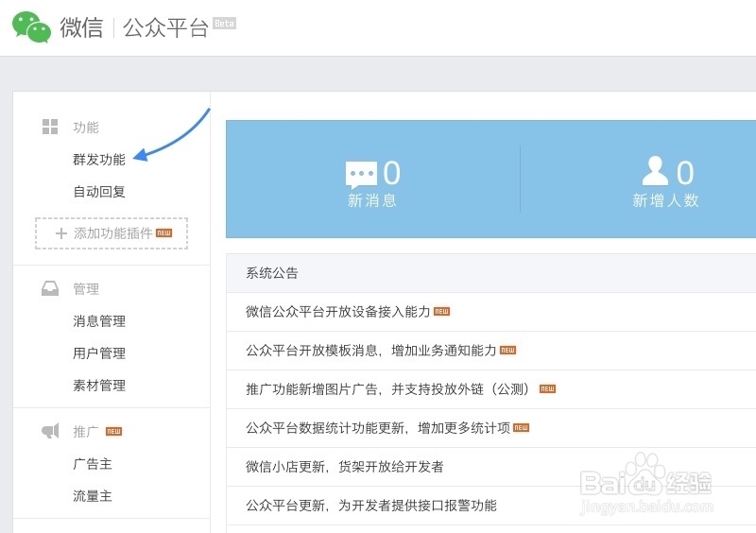Open 群发功能 in the sidebar

click(99, 159)
